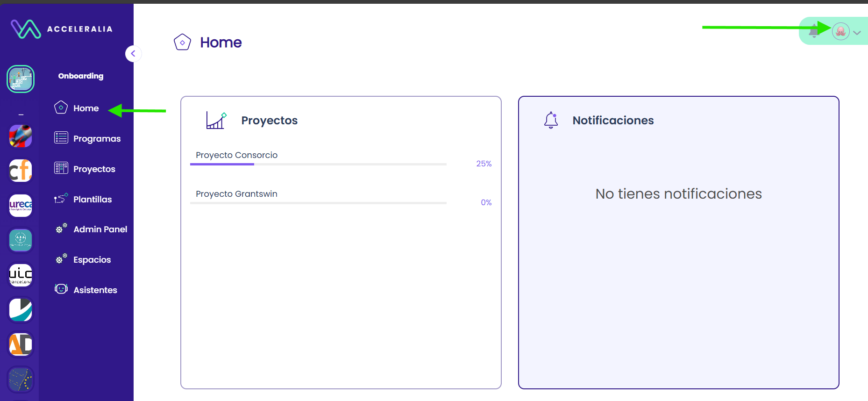This screenshot has width=868, height=401.
Task: Switch to the ureca workspace icon
Action: click(21, 206)
